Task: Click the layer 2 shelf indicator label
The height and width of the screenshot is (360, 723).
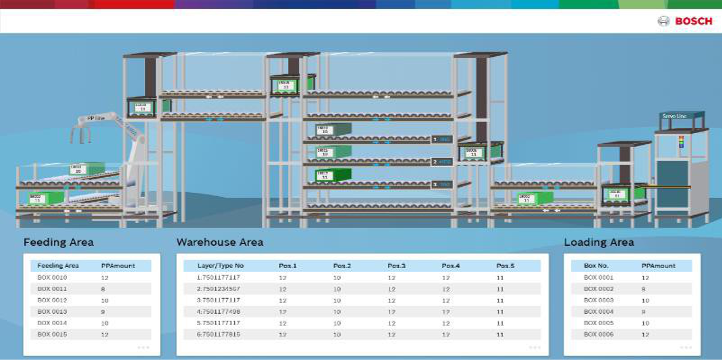Action: coord(442,162)
